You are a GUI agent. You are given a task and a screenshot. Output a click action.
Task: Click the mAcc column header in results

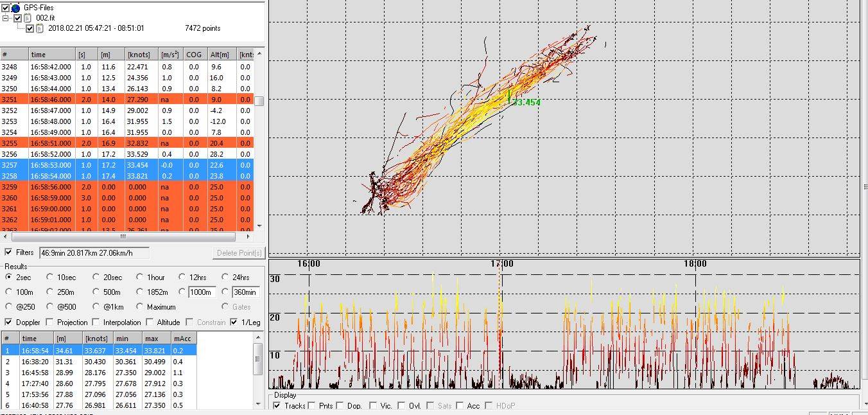click(x=184, y=339)
